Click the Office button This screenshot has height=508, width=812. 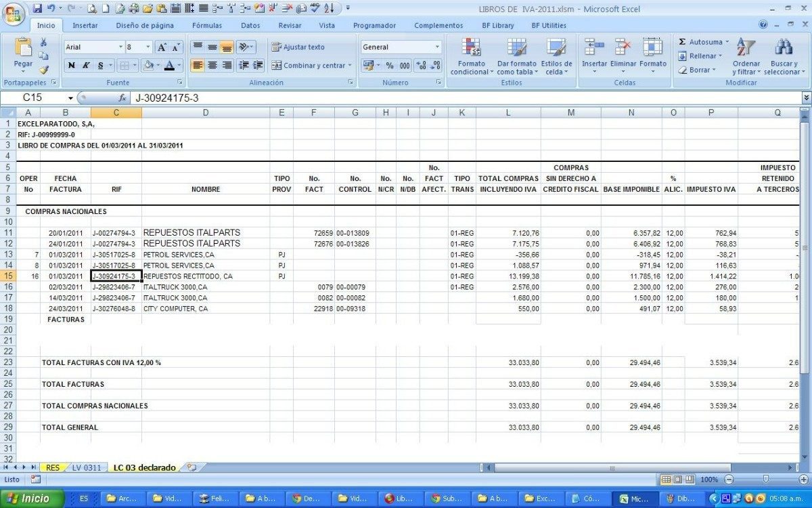point(14,14)
